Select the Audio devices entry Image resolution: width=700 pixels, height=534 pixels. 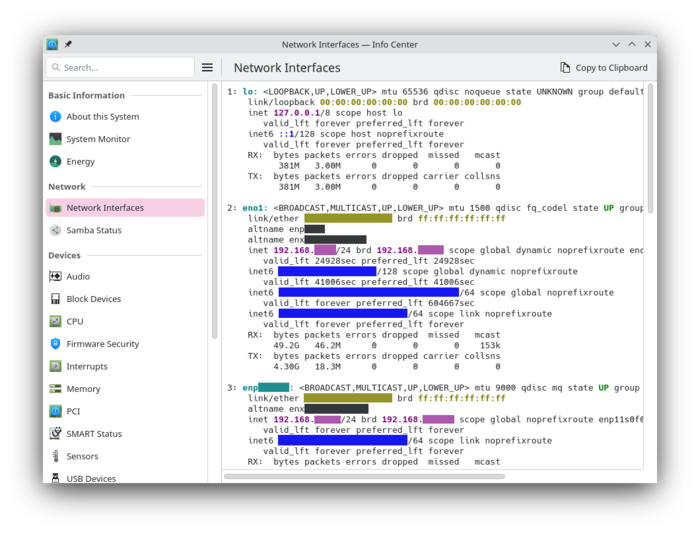click(77, 276)
